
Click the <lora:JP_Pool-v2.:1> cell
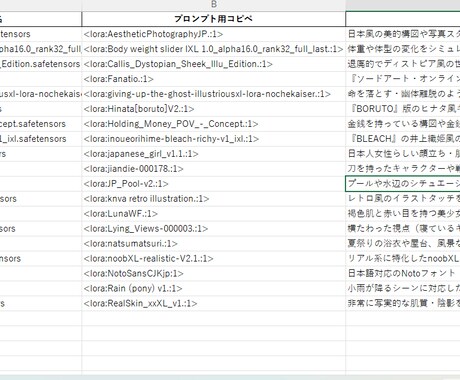click(214, 184)
